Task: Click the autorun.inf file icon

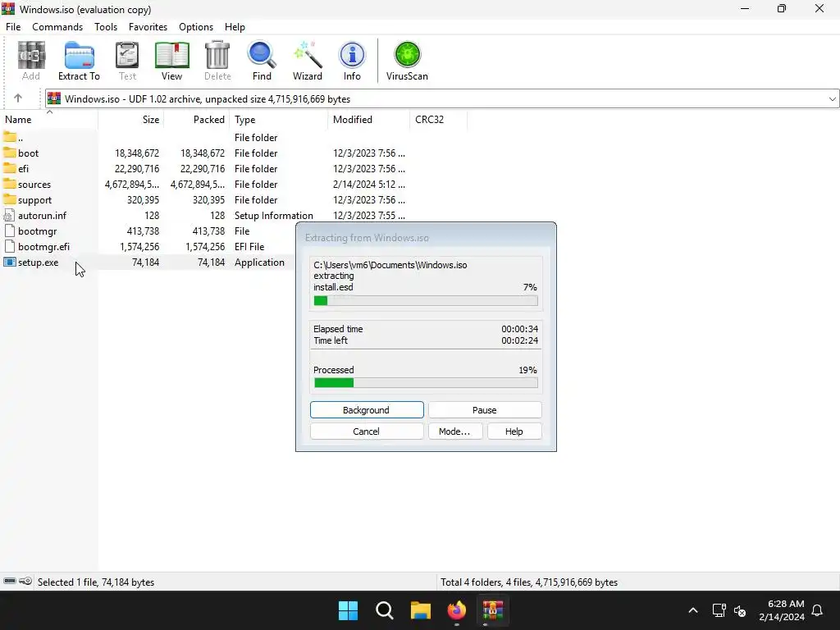Action: pyautogui.click(x=9, y=216)
